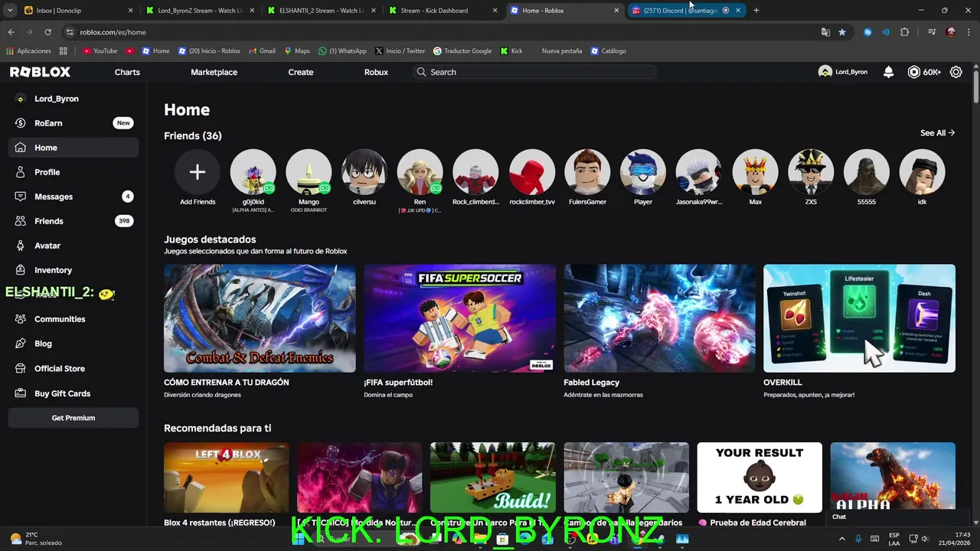Open the Traductor Google bookmark
This screenshot has width=980, height=551.
pyautogui.click(x=462, y=51)
